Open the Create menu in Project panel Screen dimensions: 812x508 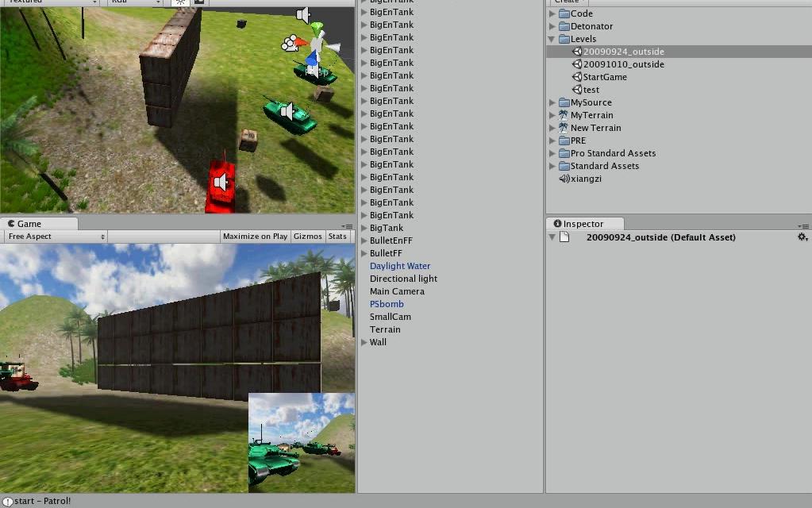(567, 2)
